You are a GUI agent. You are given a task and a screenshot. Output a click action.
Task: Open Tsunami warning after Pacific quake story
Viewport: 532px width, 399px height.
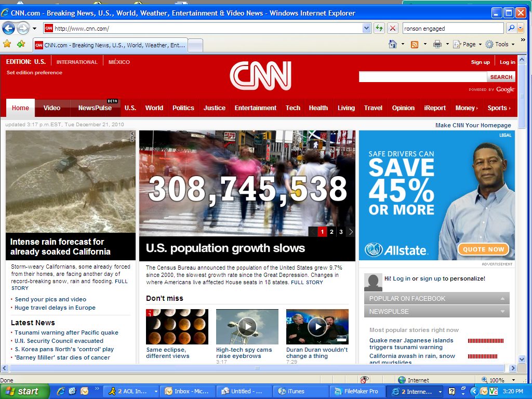[x=66, y=332]
